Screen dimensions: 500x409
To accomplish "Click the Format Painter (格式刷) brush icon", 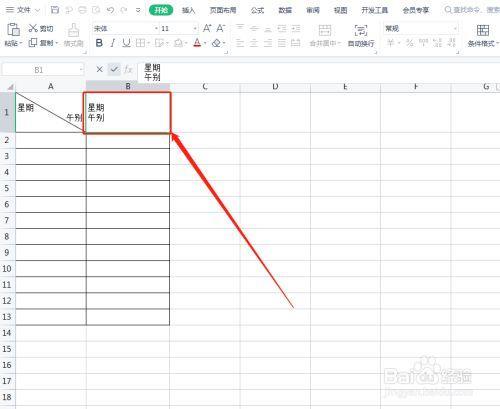I will click(x=73, y=30).
